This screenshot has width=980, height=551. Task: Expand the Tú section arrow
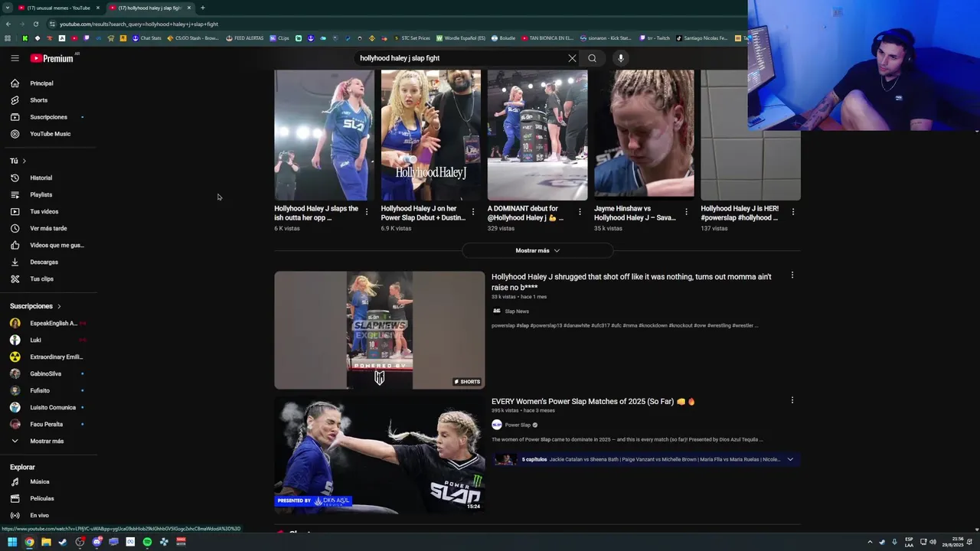pos(24,161)
